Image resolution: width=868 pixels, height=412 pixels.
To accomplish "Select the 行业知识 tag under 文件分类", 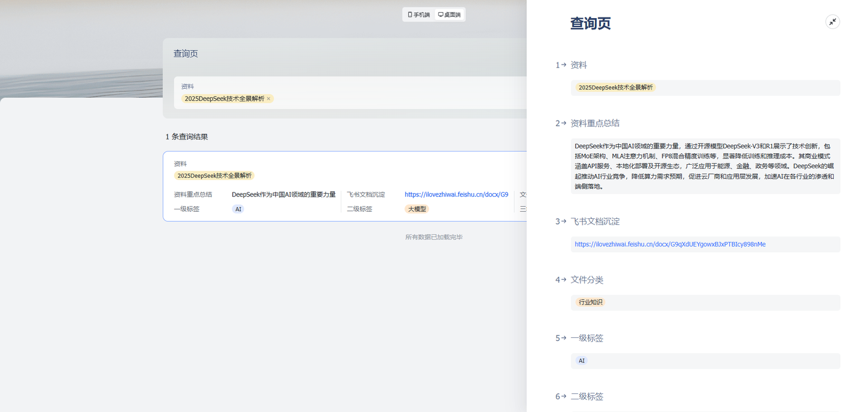I will click(590, 302).
